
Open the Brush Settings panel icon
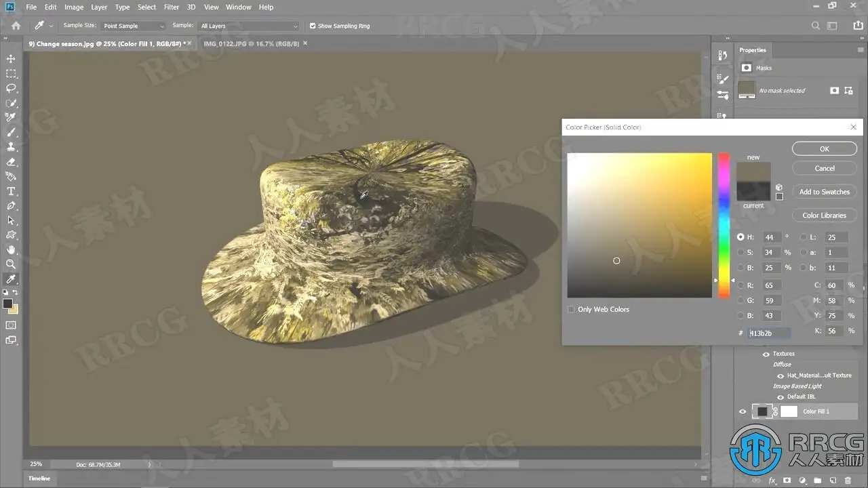pos(722,79)
